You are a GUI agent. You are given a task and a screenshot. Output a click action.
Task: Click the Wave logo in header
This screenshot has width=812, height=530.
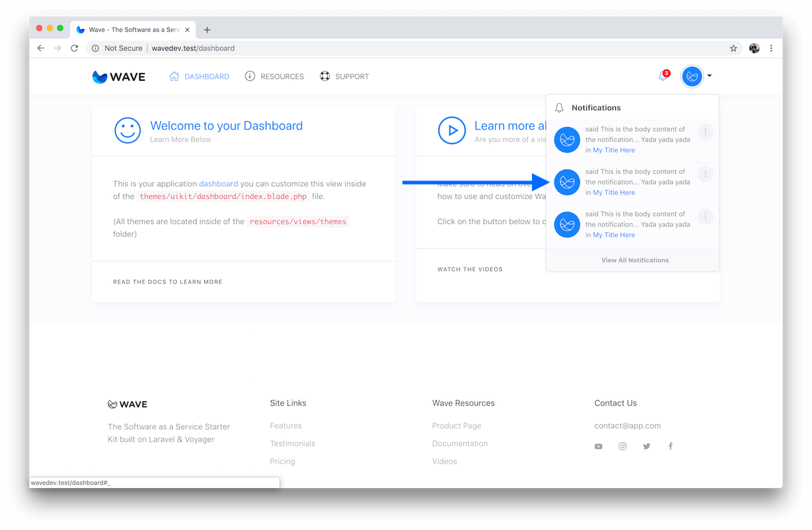[x=119, y=77]
